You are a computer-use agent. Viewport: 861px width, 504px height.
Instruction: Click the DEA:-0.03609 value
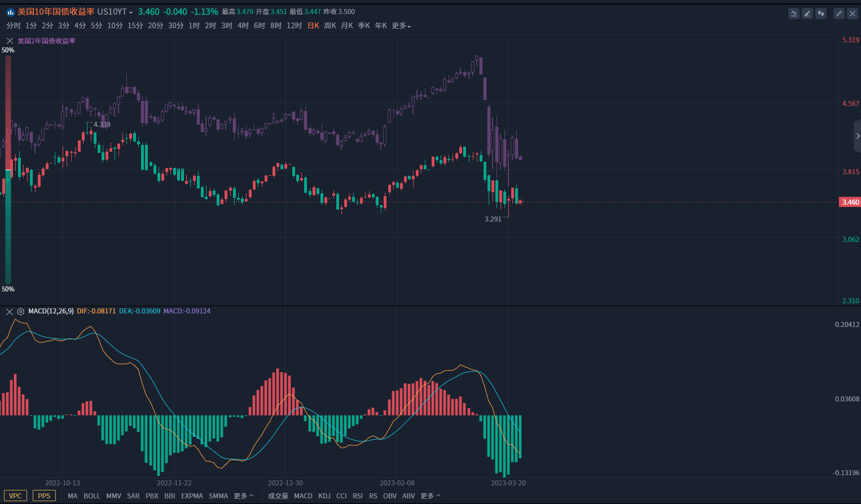pyautogui.click(x=139, y=311)
